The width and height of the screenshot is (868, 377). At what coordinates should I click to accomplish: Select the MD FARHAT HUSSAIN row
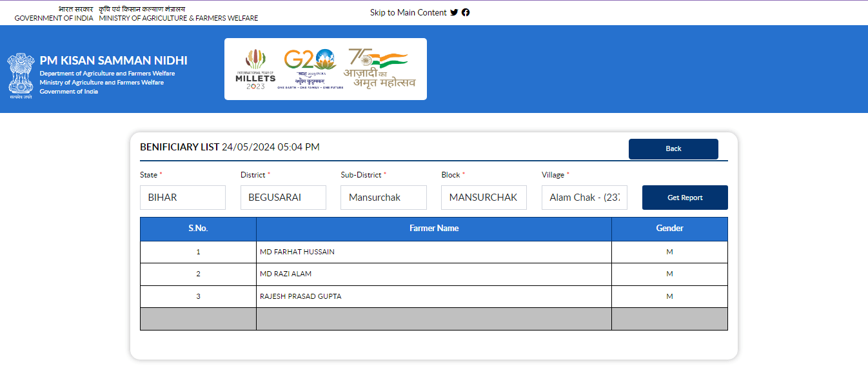[x=297, y=252]
